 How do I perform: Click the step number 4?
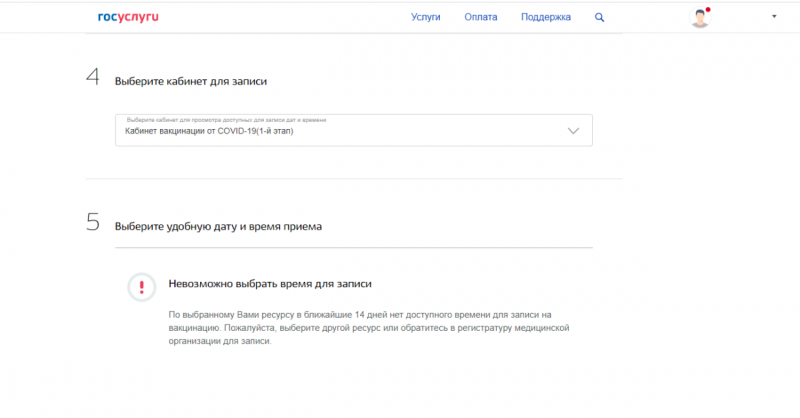[x=93, y=79]
